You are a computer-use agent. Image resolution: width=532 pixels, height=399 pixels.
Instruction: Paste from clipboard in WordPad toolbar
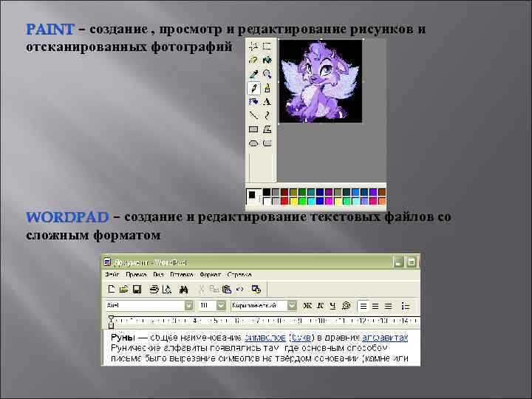[227, 289]
